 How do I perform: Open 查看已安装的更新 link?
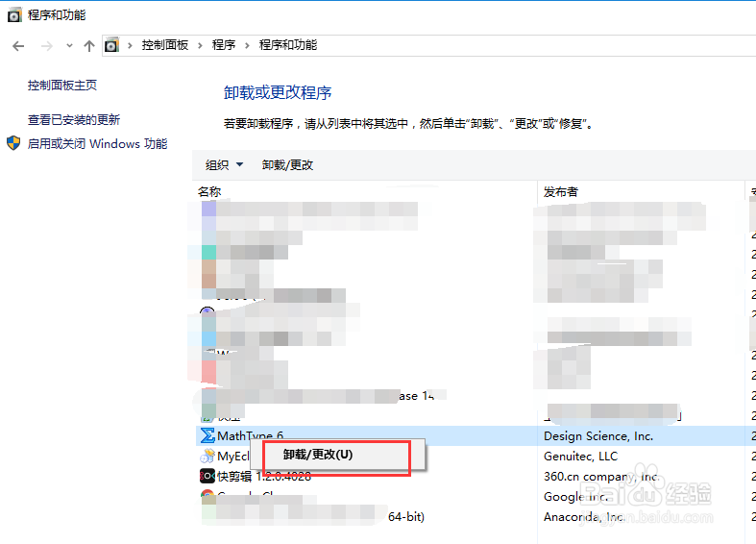click(74, 119)
